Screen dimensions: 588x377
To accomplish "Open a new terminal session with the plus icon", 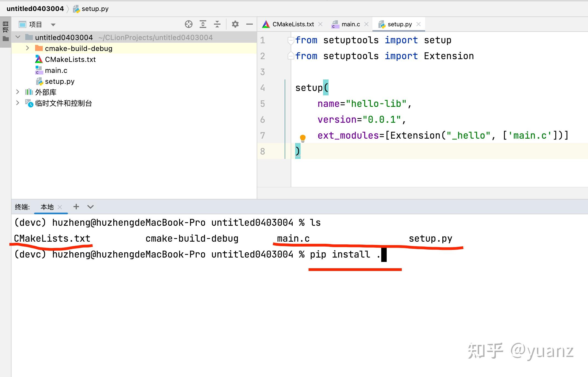I will click(76, 207).
